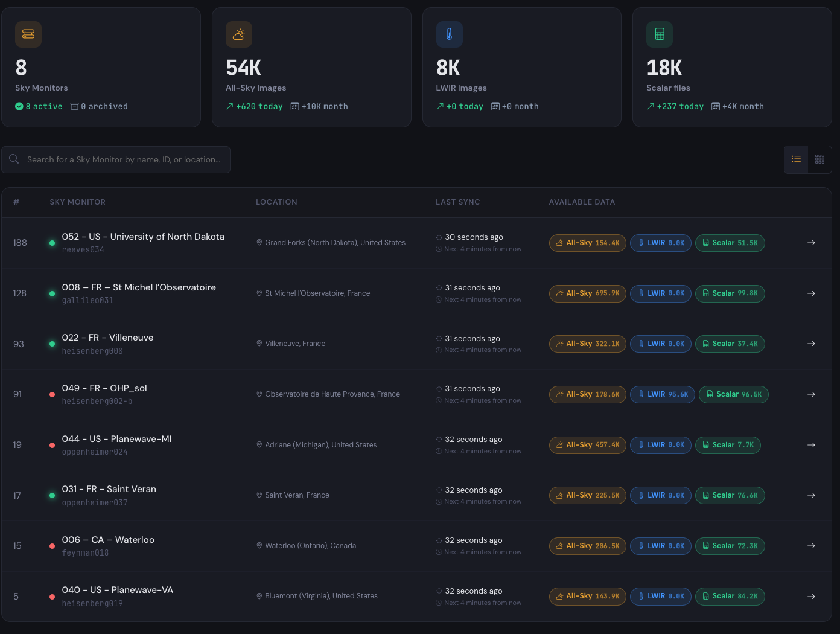Click the Scalar 7.7K badge
840x634 pixels.
click(x=728, y=445)
